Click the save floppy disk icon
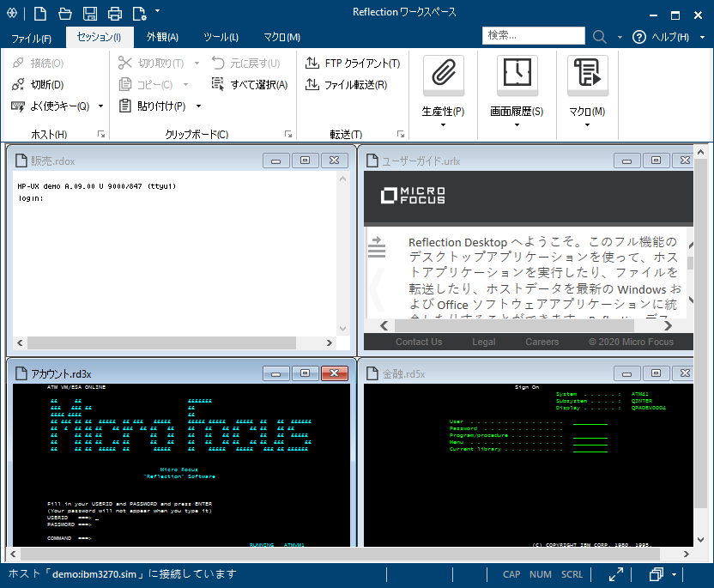The width and height of the screenshot is (714, 588). (90, 14)
